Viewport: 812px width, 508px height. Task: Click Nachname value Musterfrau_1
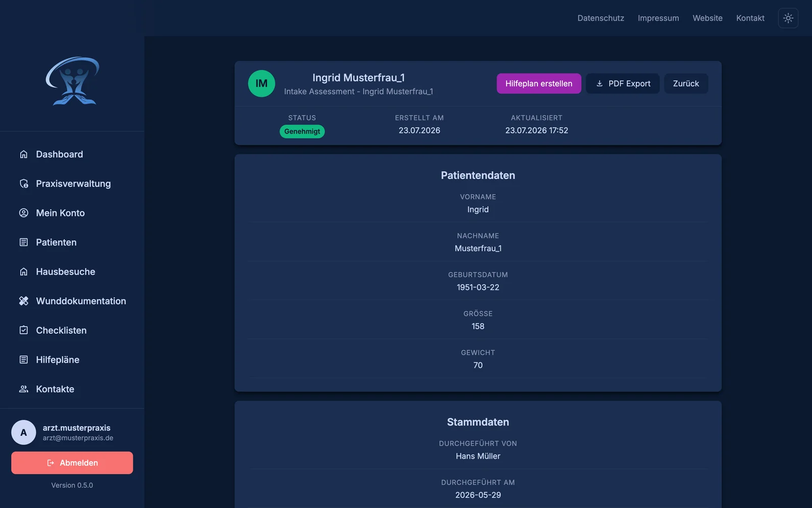click(x=478, y=248)
